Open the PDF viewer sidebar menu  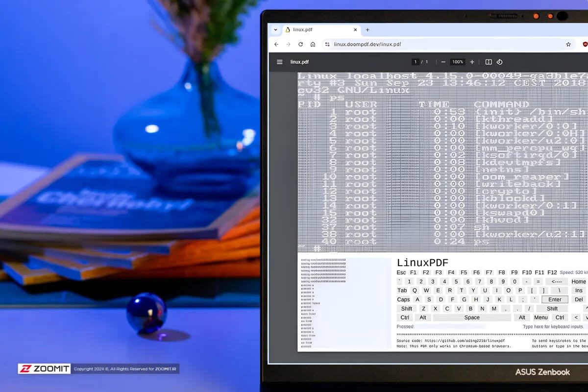coord(280,62)
